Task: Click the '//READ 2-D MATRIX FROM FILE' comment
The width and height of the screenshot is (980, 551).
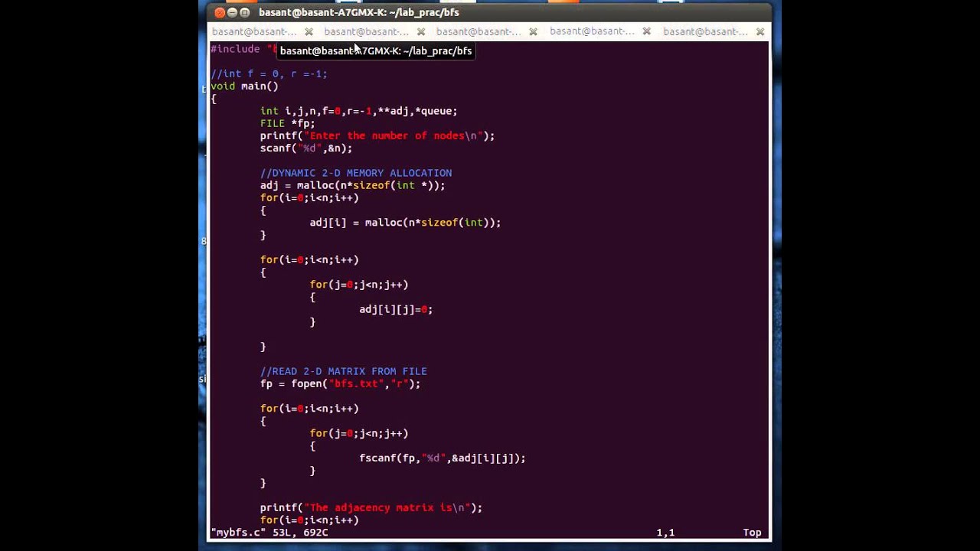Action: [x=344, y=371]
